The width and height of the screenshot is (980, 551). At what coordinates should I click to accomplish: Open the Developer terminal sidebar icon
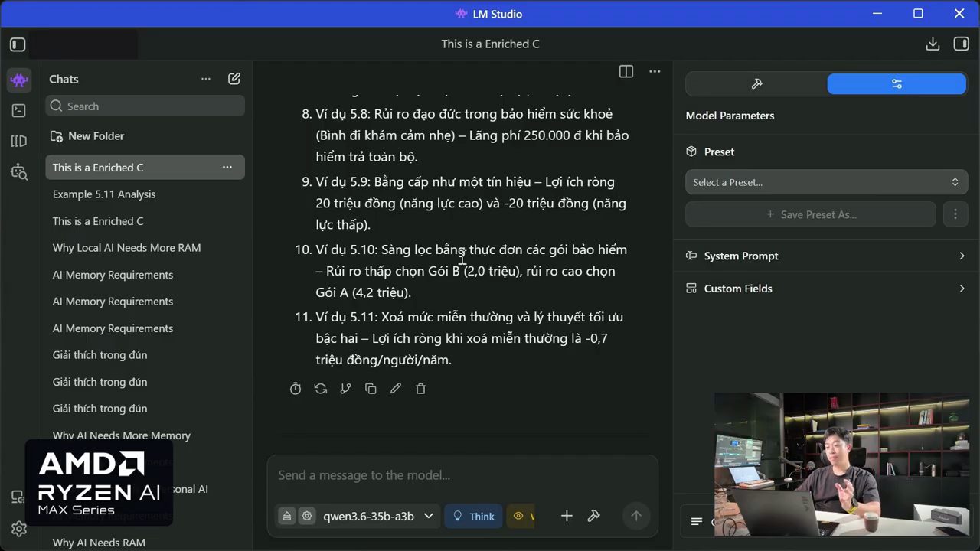pyautogui.click(x=19, y=110)
